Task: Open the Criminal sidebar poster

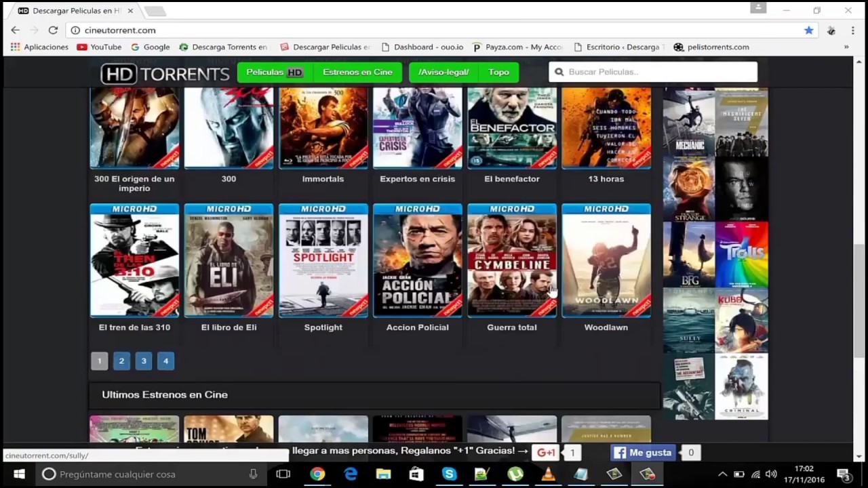Action: [x=742, y=386]
